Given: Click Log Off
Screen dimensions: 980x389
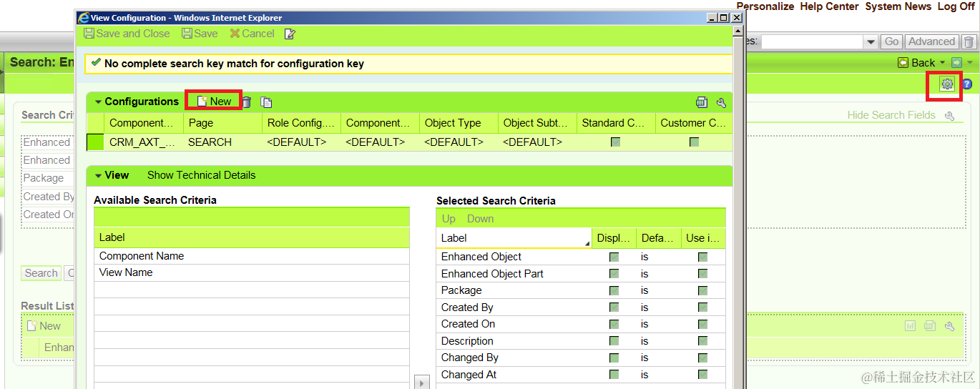Looking at the screenshot, I should [x=956, y=6].
